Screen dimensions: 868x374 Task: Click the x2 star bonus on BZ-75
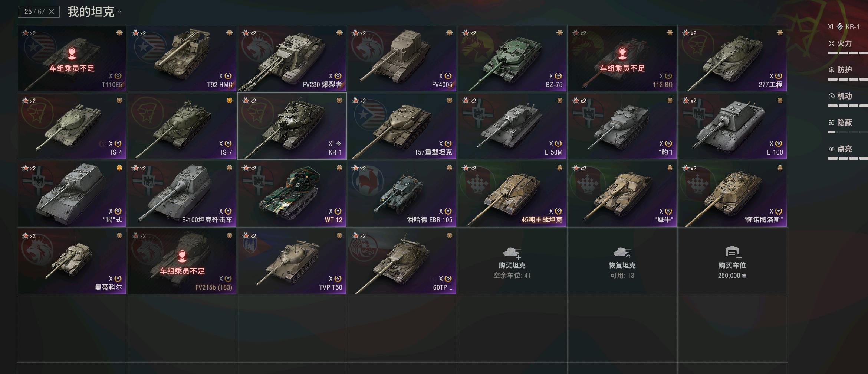pyautogui.click(x=469, y=33)
